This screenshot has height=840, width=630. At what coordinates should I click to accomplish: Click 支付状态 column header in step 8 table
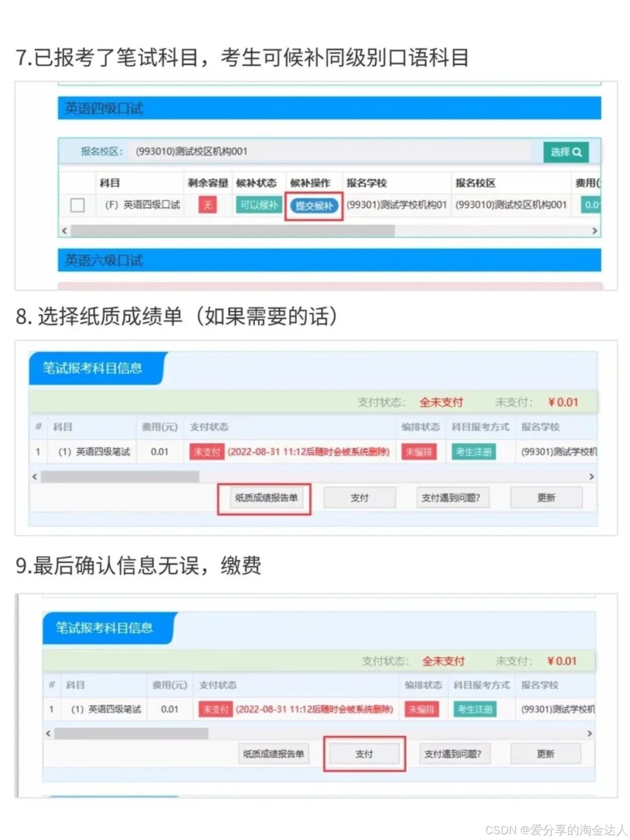(209, 427)
